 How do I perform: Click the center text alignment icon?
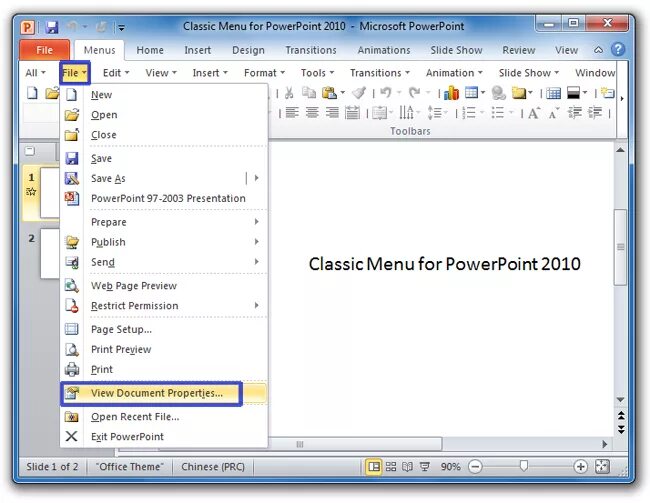[x=312, y=112]
